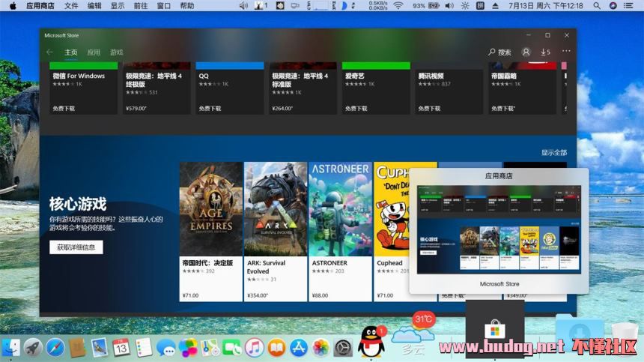
Task: Open the 窗口 menu
Action: click(163, 6)
